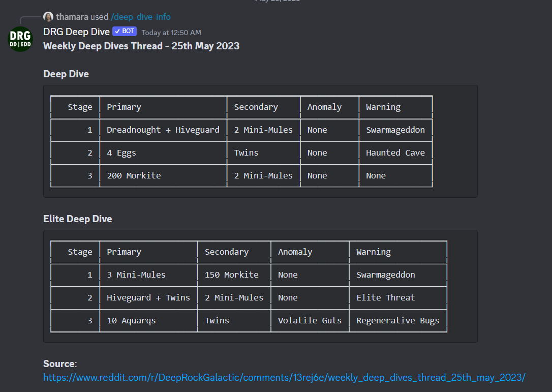Click 'Swarmageddon' in the Deep Dive table
The image size is (552, 392).
(x=395, y=130)
